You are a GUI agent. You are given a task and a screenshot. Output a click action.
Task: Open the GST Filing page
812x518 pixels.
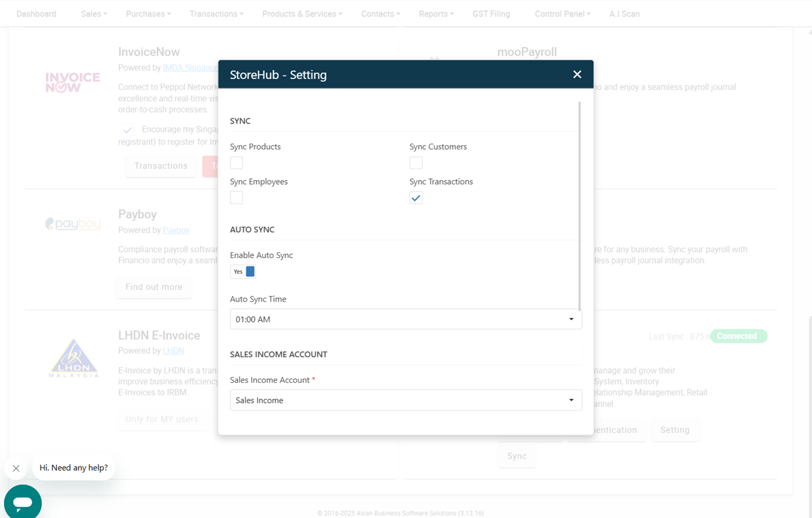click(x=491, y=14)
